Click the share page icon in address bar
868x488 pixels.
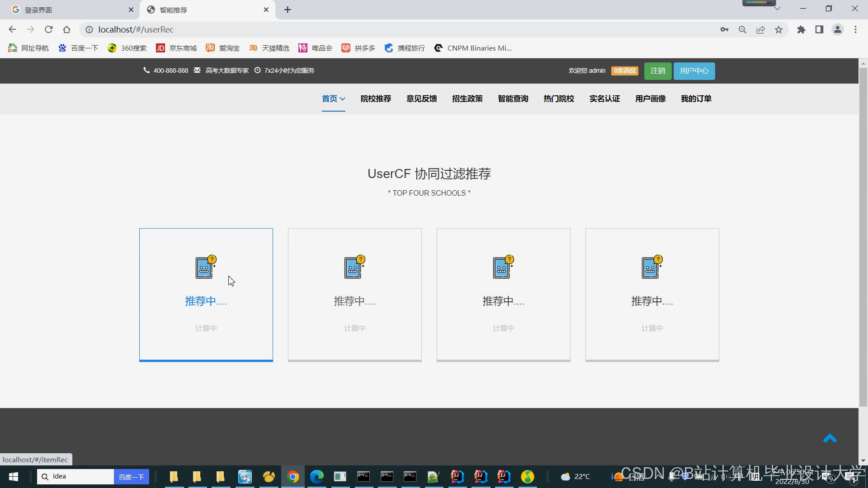pos(760,30)
